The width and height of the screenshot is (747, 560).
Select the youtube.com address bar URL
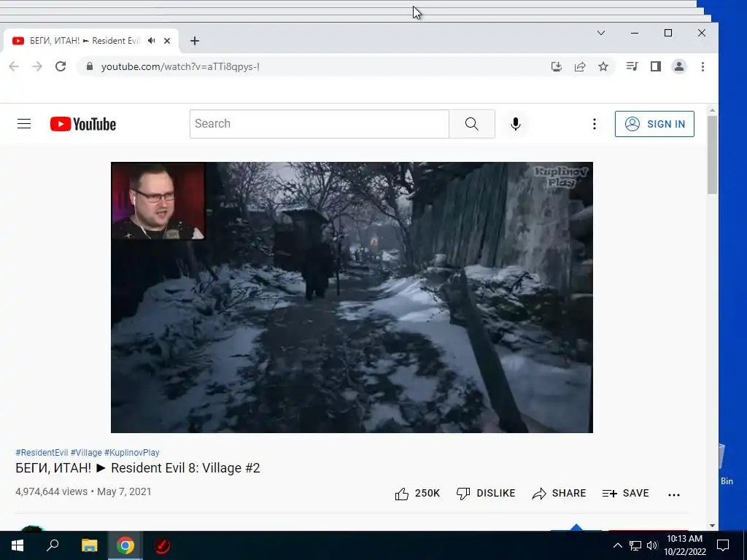180,66
